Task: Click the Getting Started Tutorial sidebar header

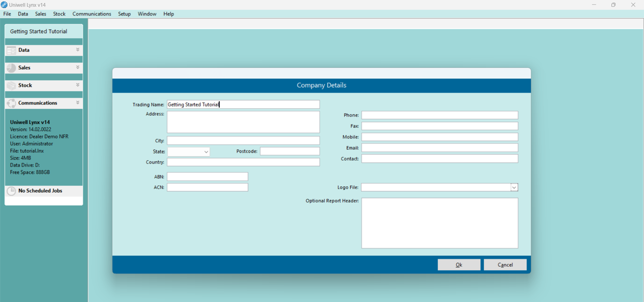Action: pos(44,31)
